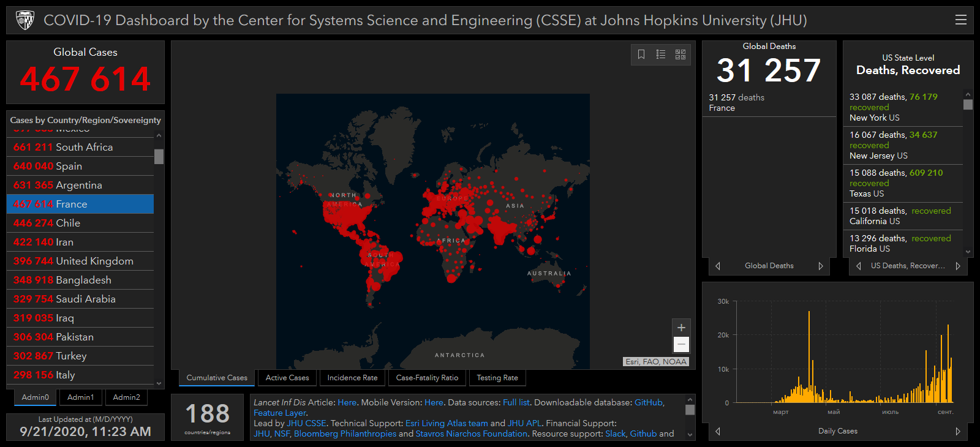Click the Texas US deaths entry
980x447 pixels.
(x=903, y=183)
